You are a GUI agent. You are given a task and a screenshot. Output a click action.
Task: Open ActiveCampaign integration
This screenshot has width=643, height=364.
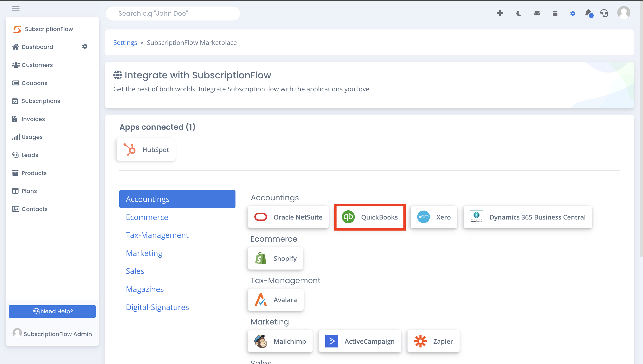click(x=360, y=341)
